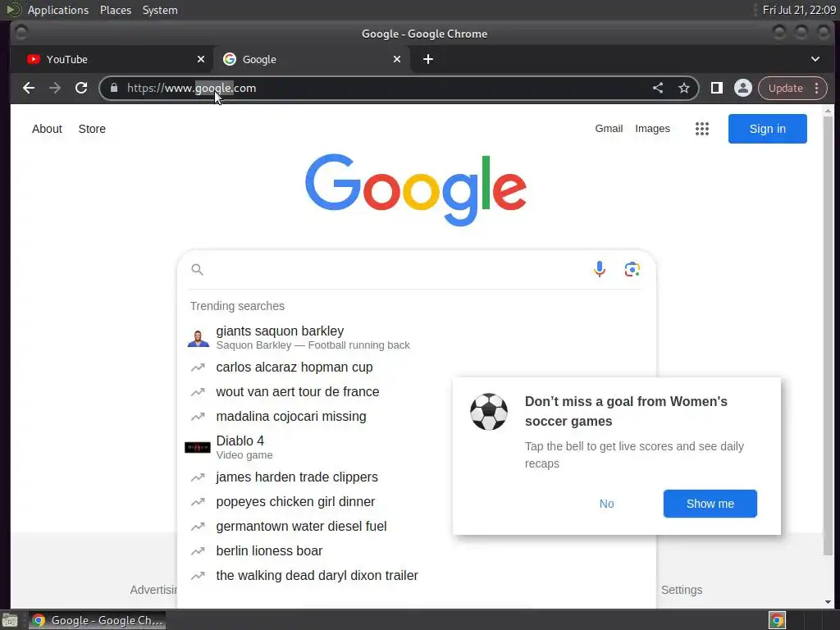This screenshot has width=840, height=630.
Task: Click the Google Chrome taskbar window button
Action: pyautogui.click(x=98, y=620)
